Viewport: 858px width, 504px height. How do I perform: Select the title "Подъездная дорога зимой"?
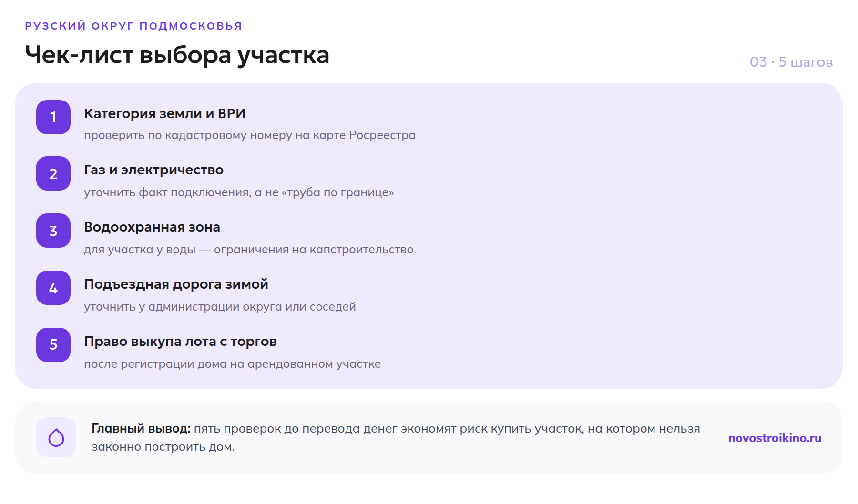pyautogui.click(x=176, y=284)
